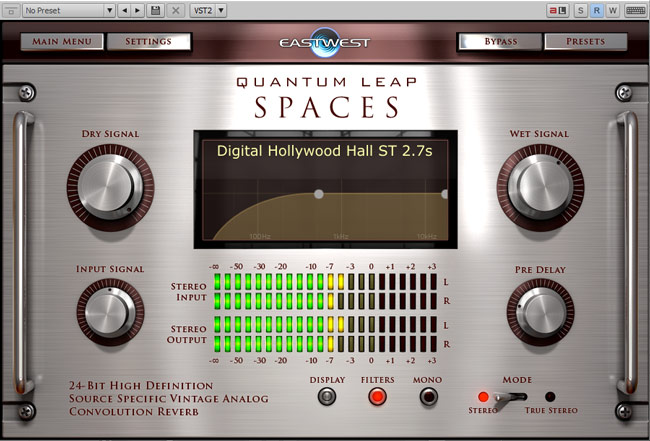
Task: Toggle the Mono button
Action: [429, 396]
